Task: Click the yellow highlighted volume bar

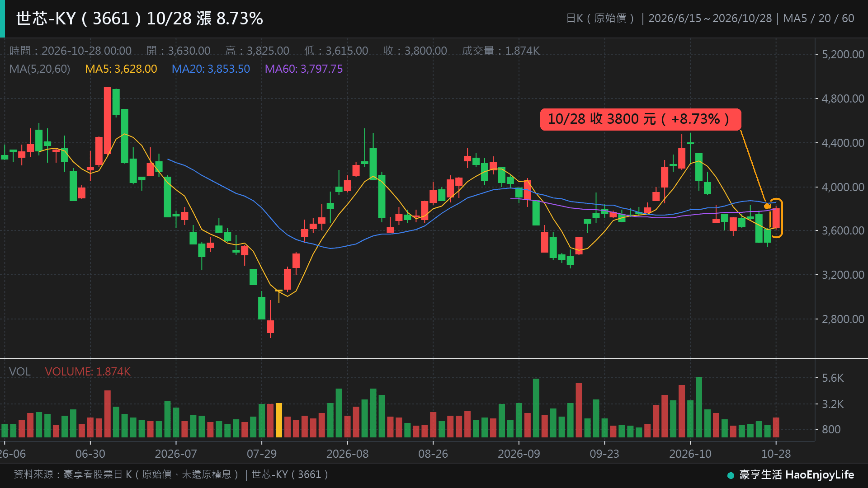Action: [x=279, y=420]
